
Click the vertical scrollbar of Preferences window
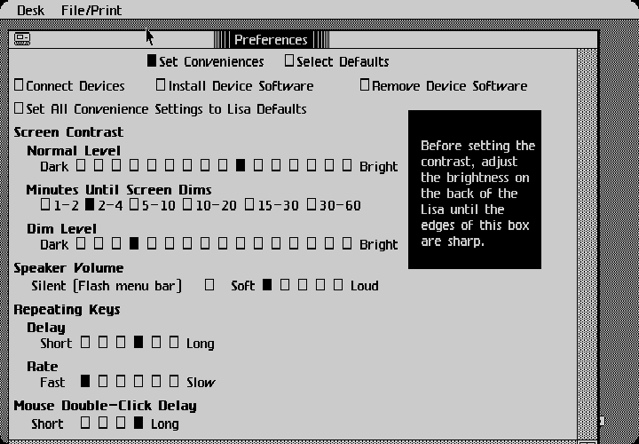[587, 244]
